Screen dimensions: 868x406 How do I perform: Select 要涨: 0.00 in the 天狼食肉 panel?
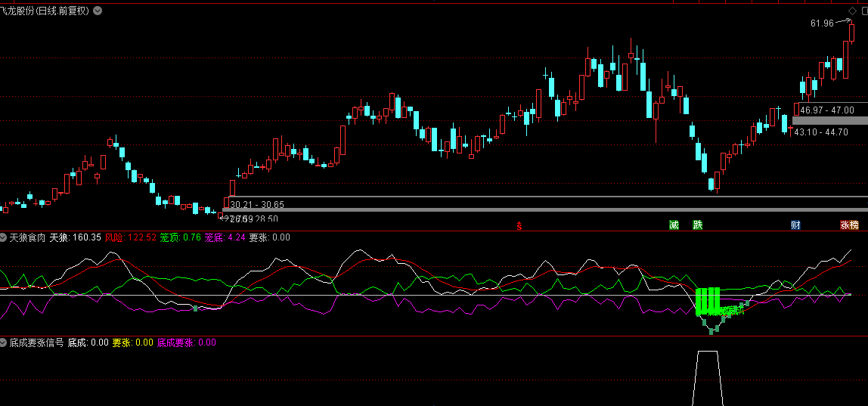tap(270, 237)
